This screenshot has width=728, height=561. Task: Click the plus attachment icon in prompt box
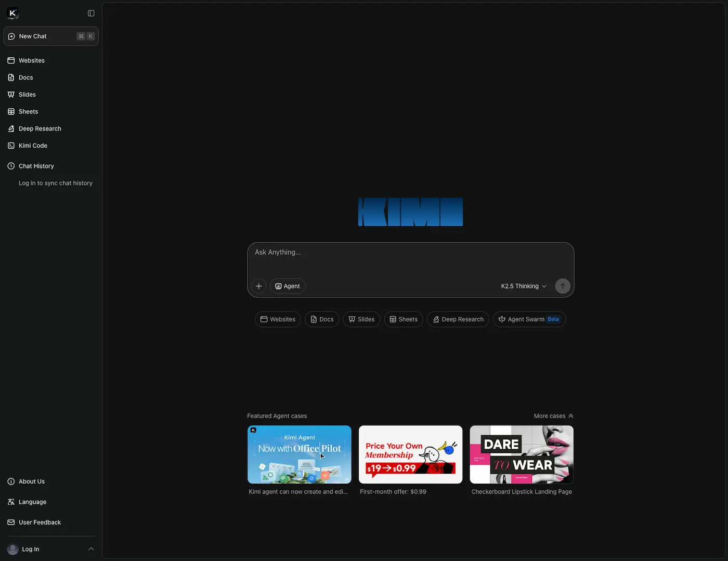click(x=258, y=286)
